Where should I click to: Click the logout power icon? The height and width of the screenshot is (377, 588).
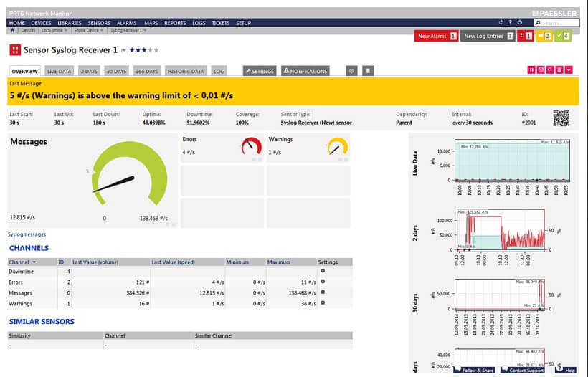(520, 22)
